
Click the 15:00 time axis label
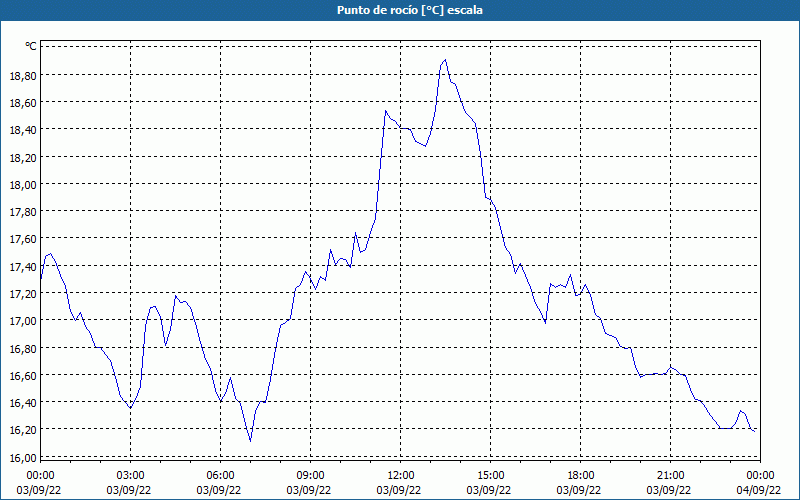[490, 476]
